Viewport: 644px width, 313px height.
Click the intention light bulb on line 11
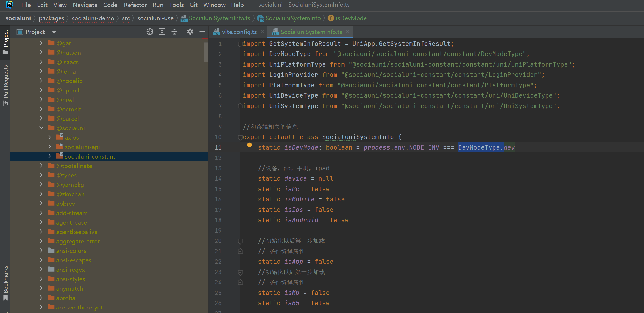(249, 146)
